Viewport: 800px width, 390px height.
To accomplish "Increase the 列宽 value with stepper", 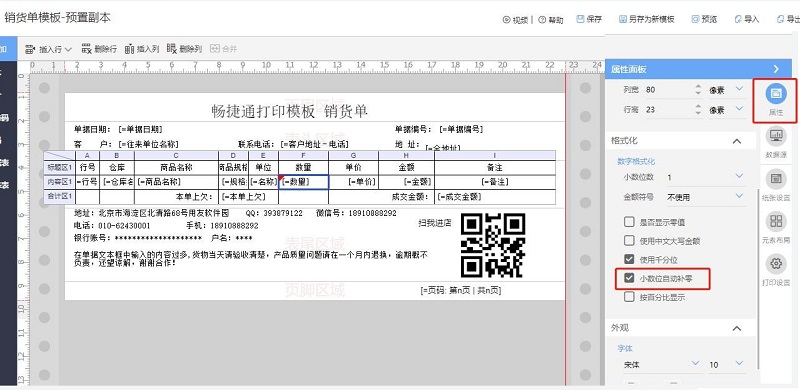I will [698, 86].
